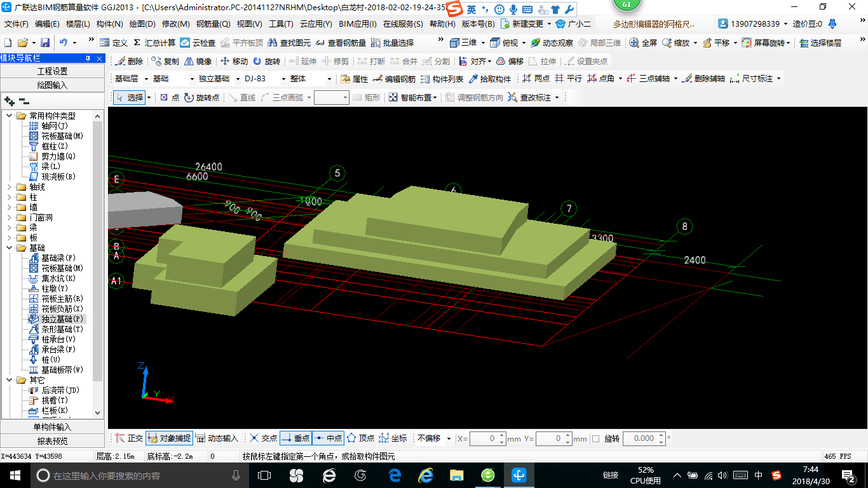Select the 复制 copy tool

pos(165,61)
